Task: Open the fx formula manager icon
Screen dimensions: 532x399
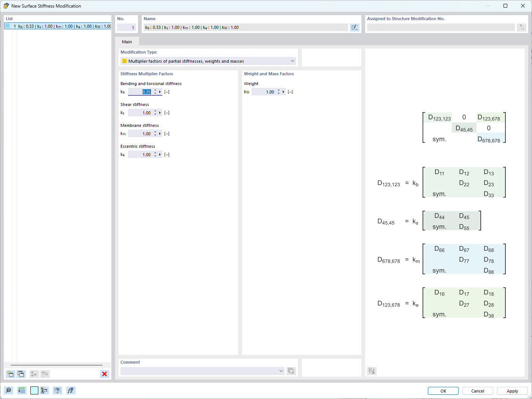Action: coord(71,390)
